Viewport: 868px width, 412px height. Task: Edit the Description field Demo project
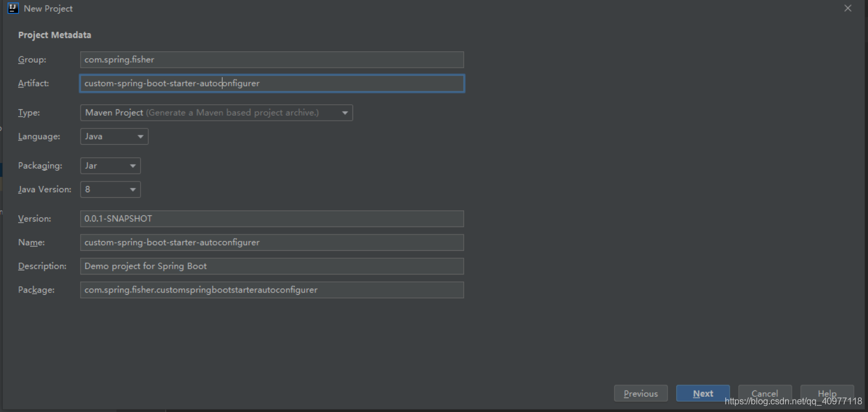pos(272,266)
